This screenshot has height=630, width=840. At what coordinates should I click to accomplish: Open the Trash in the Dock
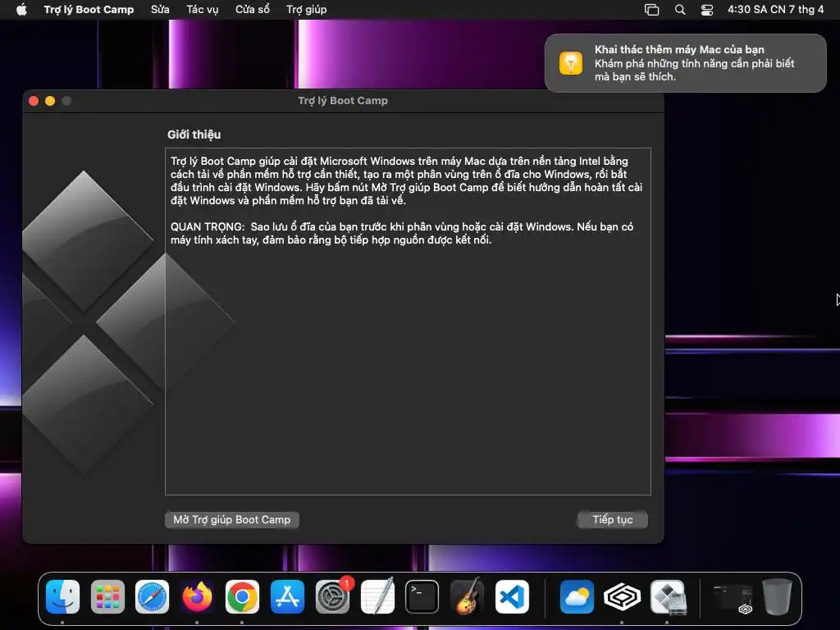click(x=778, y=597)
